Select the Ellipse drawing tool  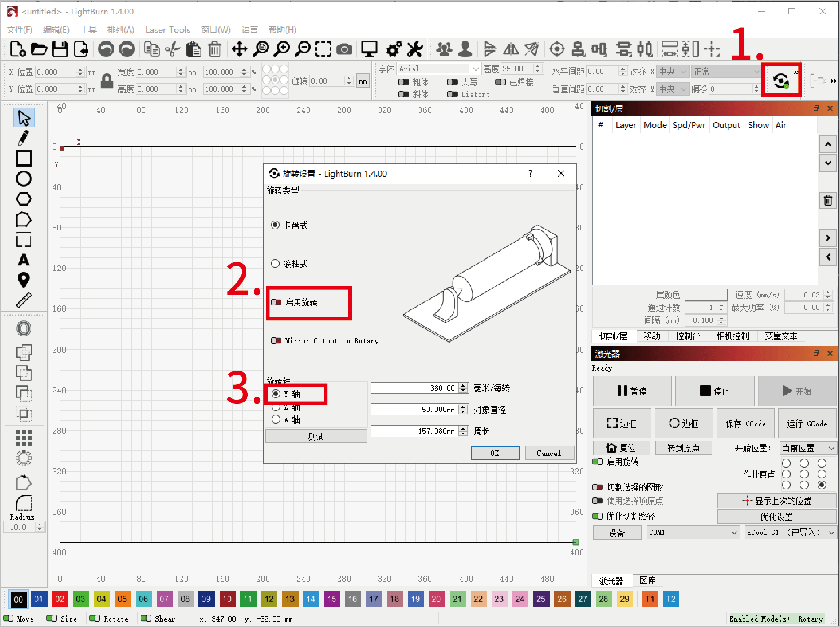[23, 179]
